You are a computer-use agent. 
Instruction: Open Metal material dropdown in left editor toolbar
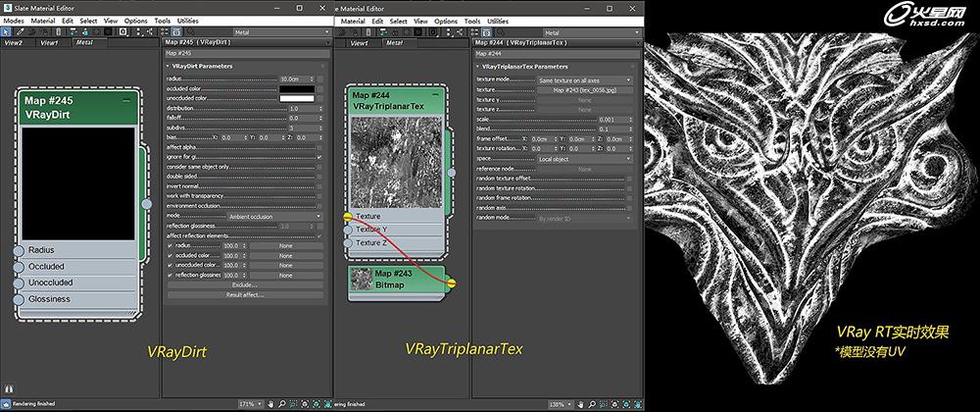coord(282,32)
